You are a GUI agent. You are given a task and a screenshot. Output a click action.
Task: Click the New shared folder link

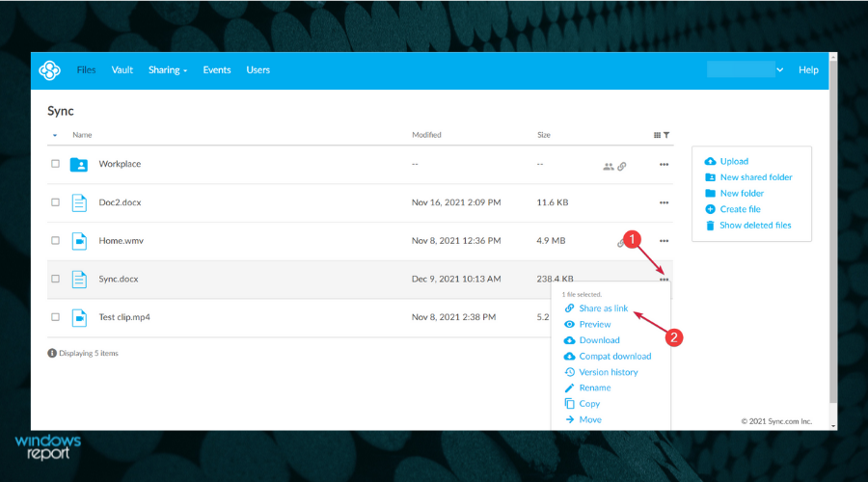tap(756, 177)
